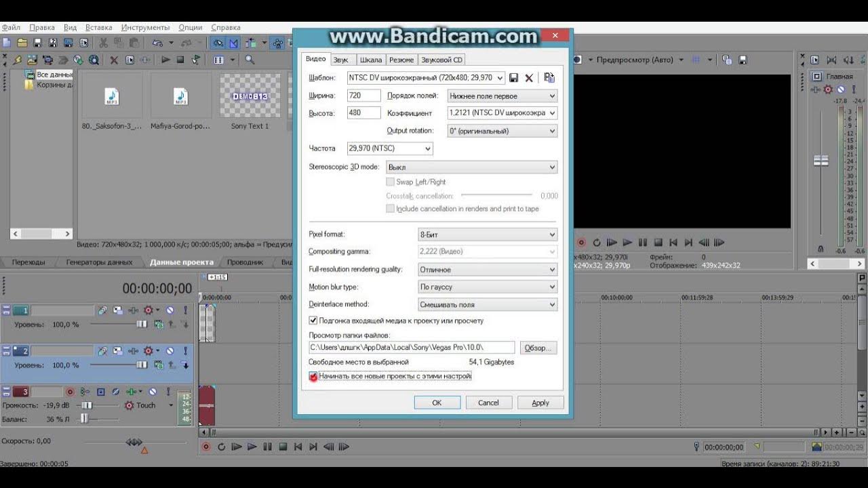Mute video track 2
868x488 pixels.
(x=170, y=351)
